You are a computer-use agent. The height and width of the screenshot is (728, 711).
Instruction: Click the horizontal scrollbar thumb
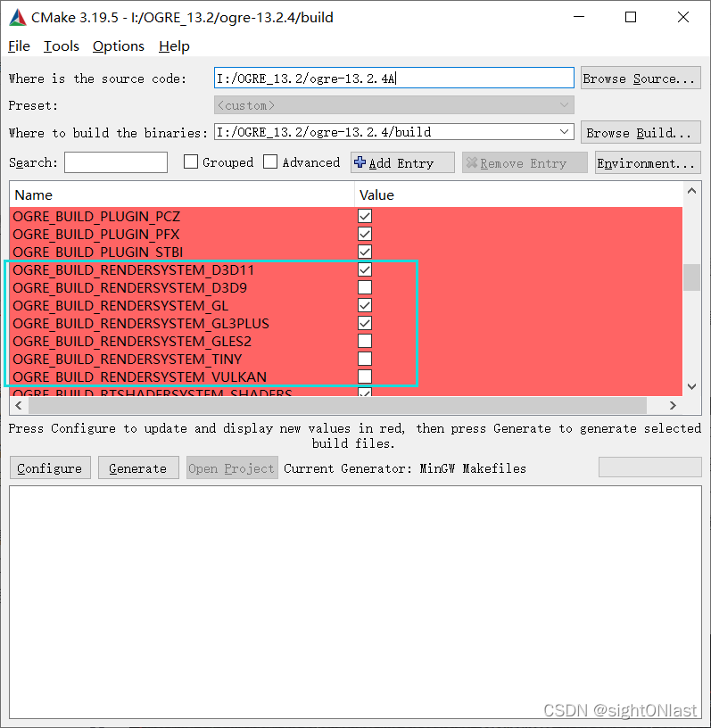click(x=337, y=405)
